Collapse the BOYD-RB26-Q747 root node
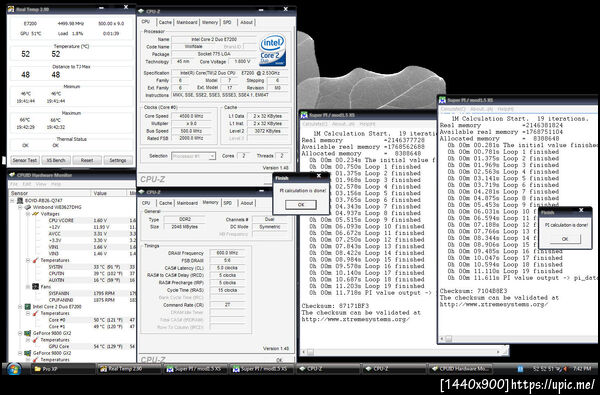The image size is (600, 395). 12,201
